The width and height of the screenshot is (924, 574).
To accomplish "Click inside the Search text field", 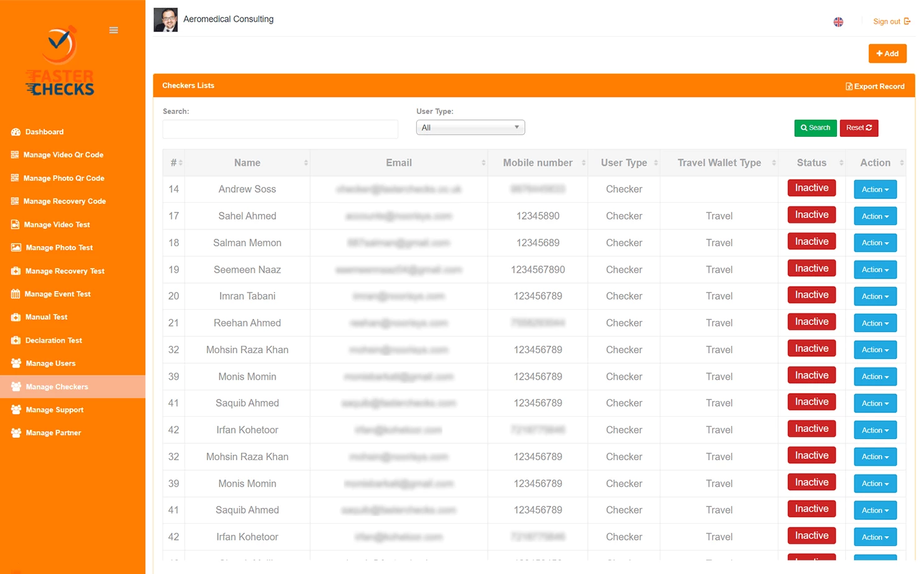I will click(x=280, y=129).
